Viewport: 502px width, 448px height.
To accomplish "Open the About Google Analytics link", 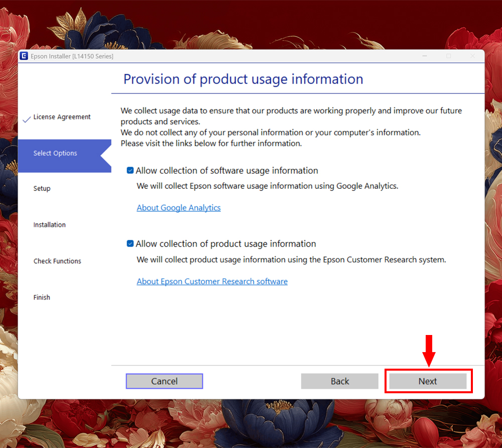I will coord(179,207).
